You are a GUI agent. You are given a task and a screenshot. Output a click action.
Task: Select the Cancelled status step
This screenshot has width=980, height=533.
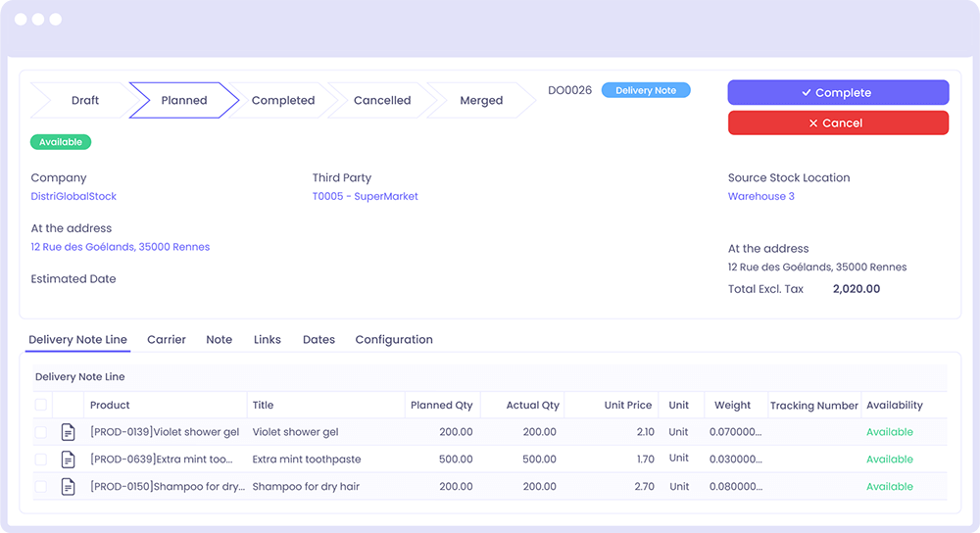tap(382, 100)
